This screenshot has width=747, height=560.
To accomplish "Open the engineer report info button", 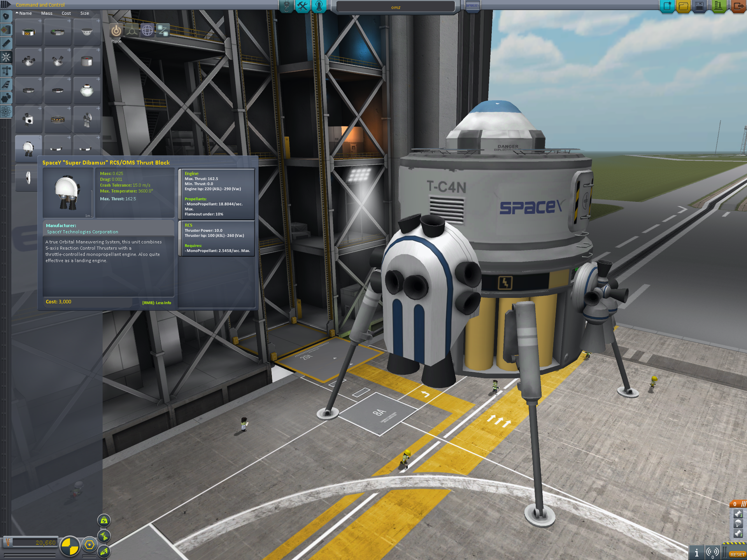I will pyautogui.click(x=696, y=552).
